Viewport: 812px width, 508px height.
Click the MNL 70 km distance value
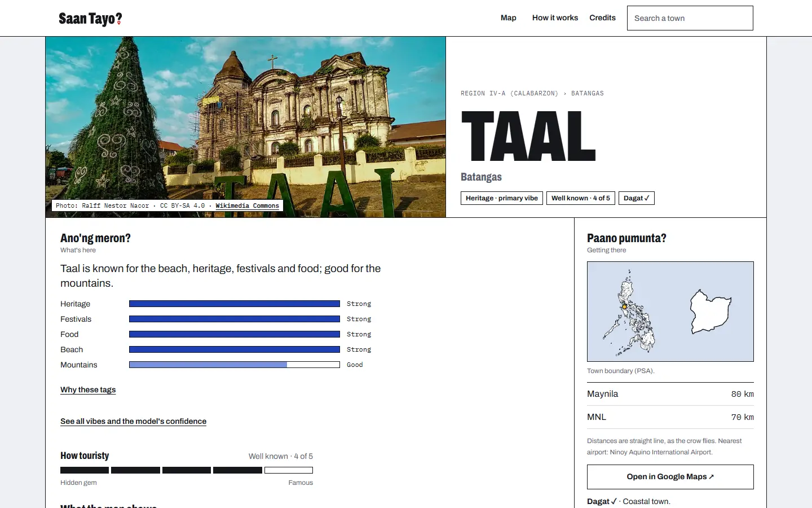coord(742,417)
